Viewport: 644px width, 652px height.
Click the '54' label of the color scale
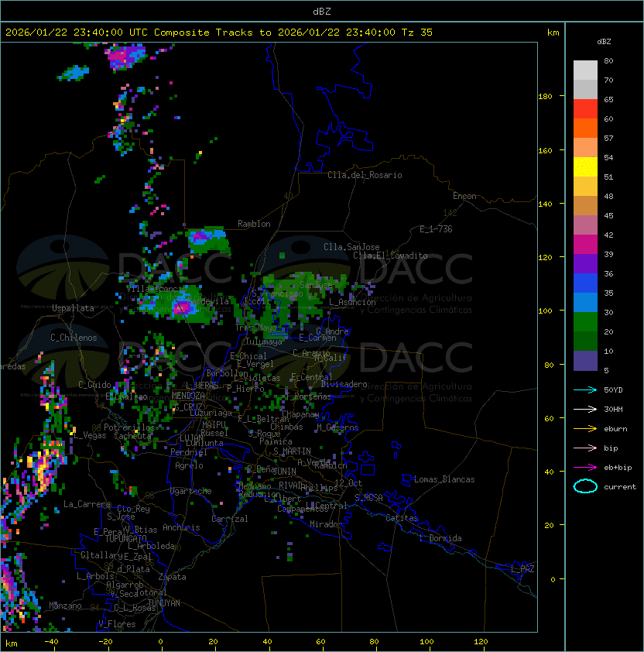point(608,158)
